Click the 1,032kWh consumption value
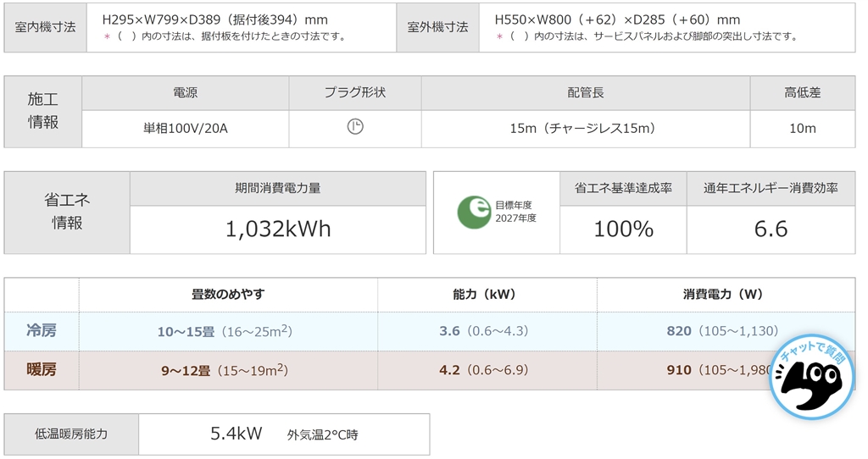 tap(277, 229)
